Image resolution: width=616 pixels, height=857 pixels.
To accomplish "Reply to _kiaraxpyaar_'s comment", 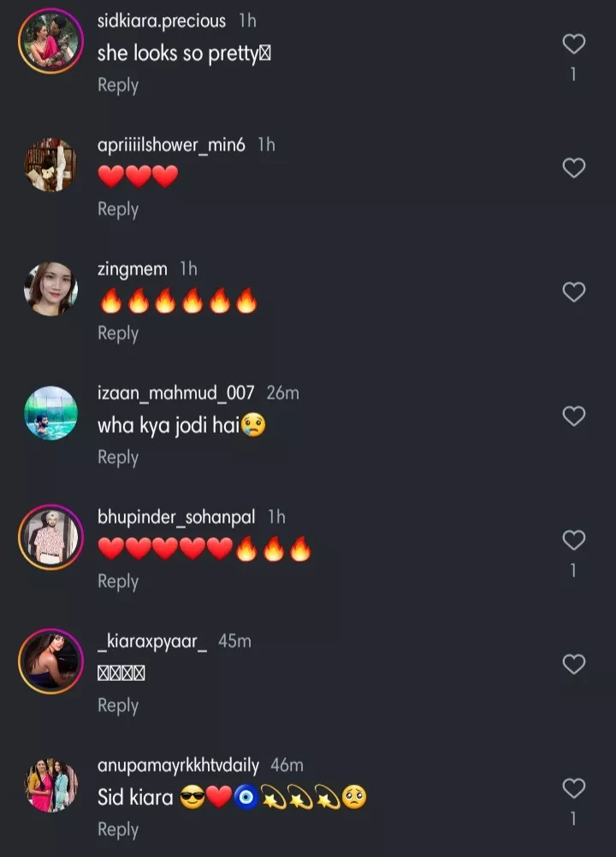I will (x=118, y=706).
